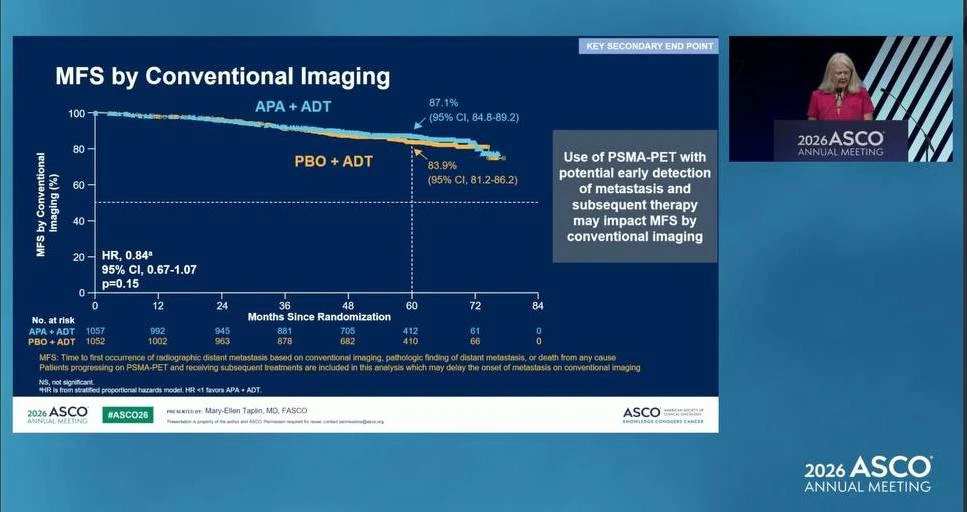Click the 2026 ASCO podium sign in video
Image resolution: width=967 pixels, height=512 pixels.
click(x=841, y=141)
